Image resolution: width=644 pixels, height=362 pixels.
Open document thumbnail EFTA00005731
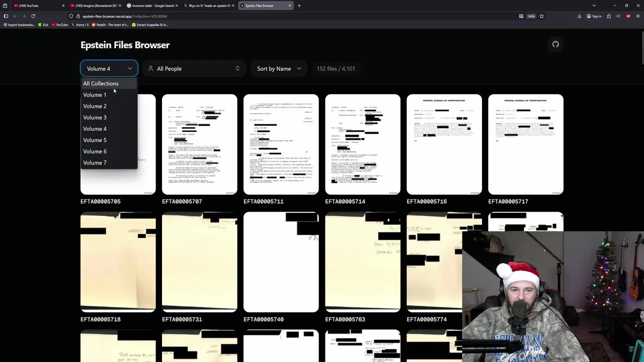[x=200, y=262]
